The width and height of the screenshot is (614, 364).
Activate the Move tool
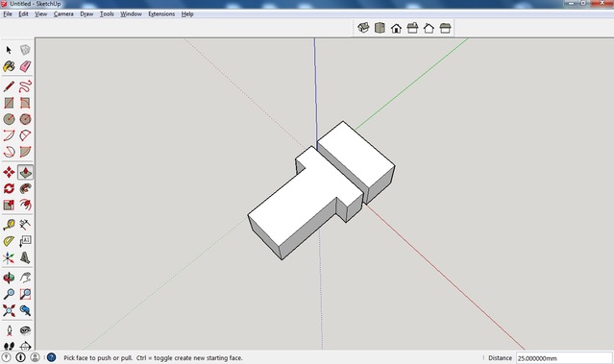(x=9, y=172)
